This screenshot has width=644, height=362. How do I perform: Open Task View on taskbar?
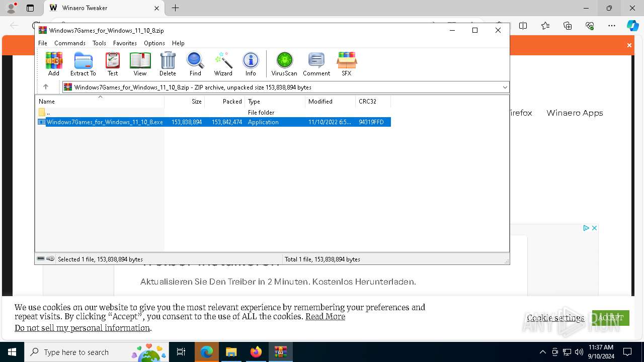click(182, 352)
